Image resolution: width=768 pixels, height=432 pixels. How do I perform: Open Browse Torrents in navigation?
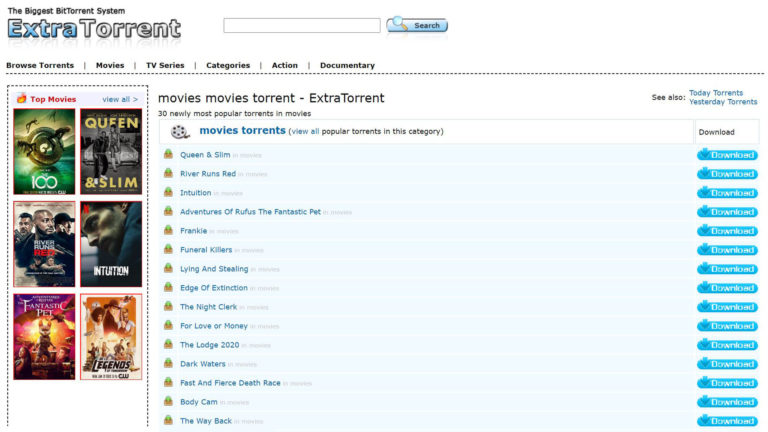40,66
